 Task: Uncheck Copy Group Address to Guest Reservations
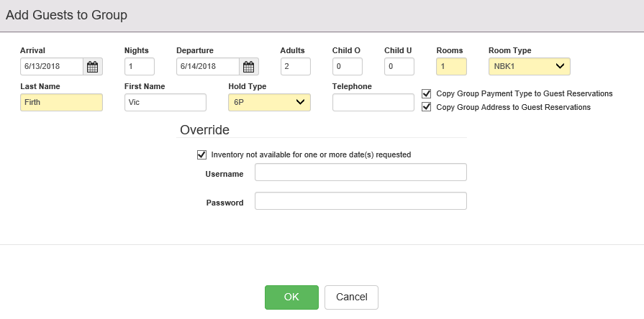(x=427, y=107)
